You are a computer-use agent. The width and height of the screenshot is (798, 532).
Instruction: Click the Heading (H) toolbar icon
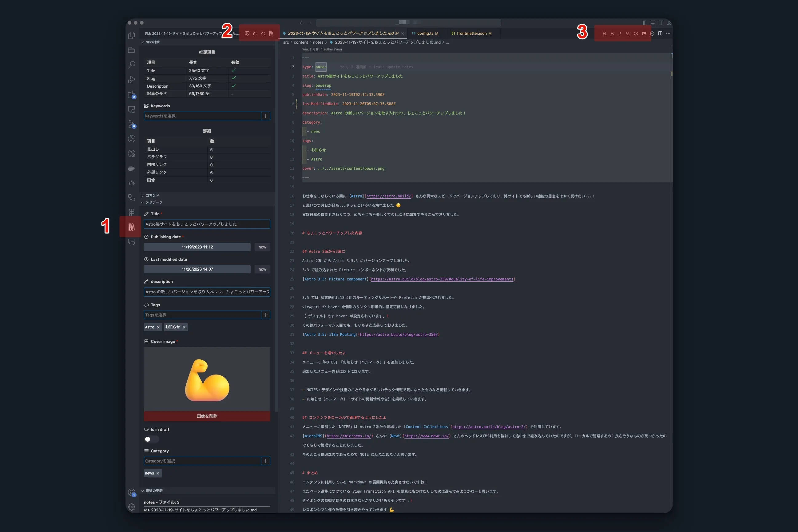[x=604, y=34]
